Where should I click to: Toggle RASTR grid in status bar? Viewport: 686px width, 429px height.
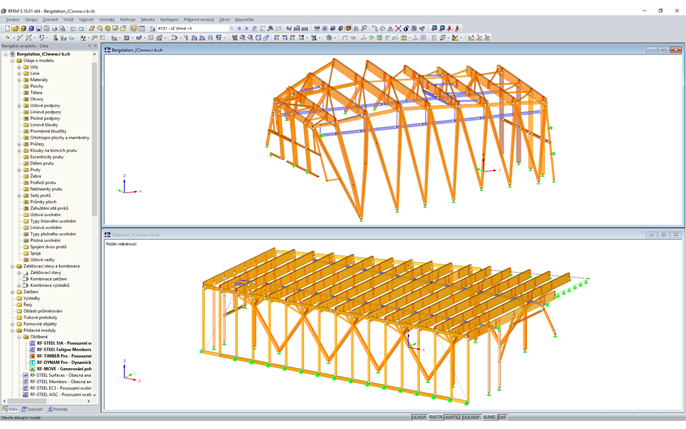[435, 417]
